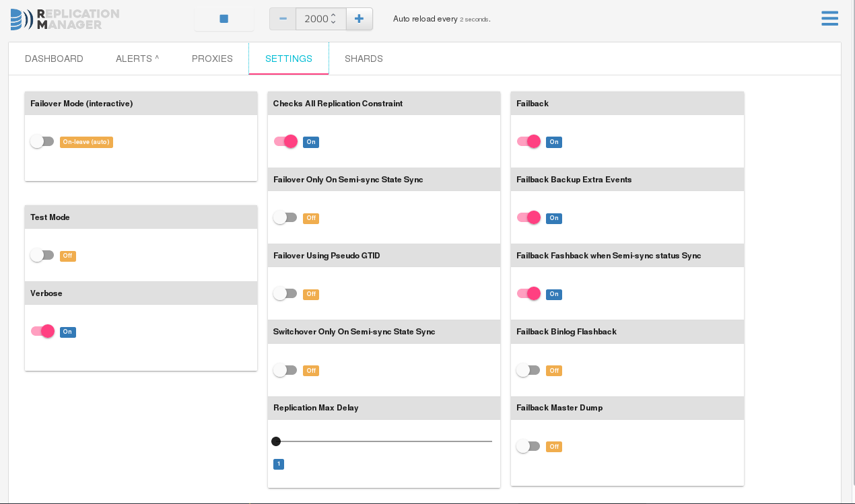
Task: Turn off Checks All Replication Constraint
Action: coord(285,141)
